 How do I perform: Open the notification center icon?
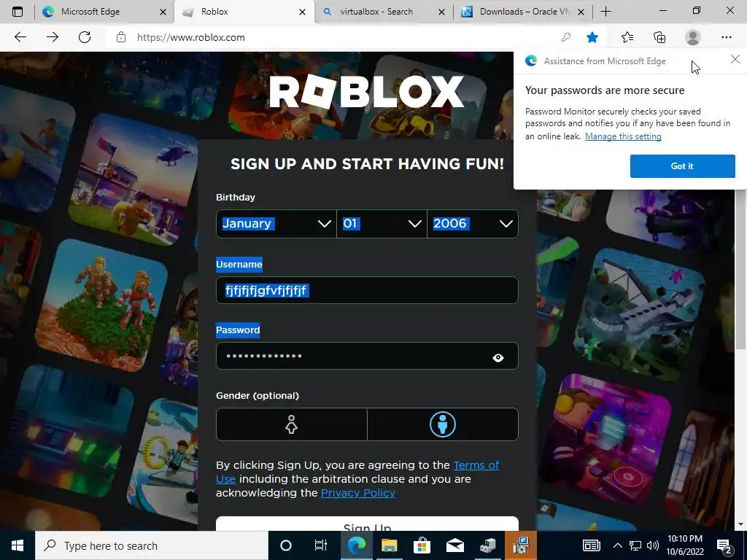click(724, 545)
